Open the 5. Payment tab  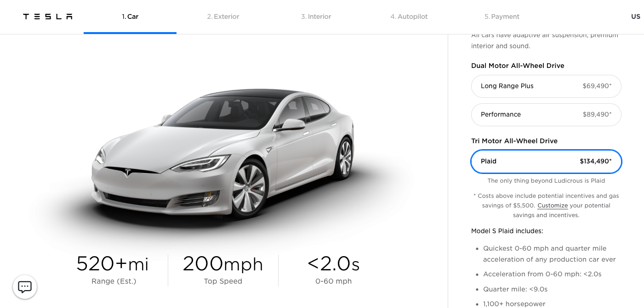tap(502, 17)
